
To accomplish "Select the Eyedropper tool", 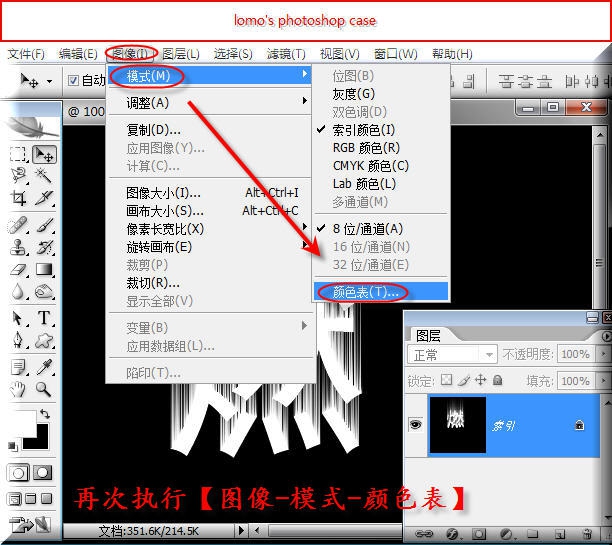I will pos(44,367).
